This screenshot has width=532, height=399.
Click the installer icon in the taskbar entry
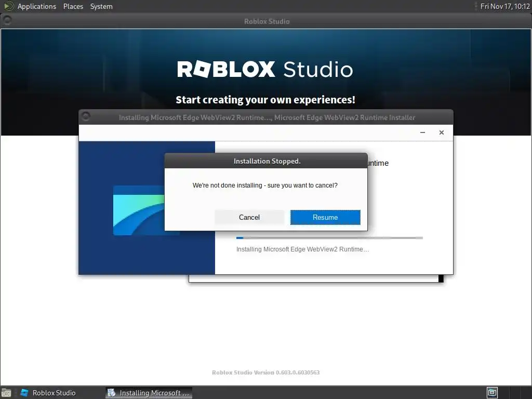[x=111, y=393]
